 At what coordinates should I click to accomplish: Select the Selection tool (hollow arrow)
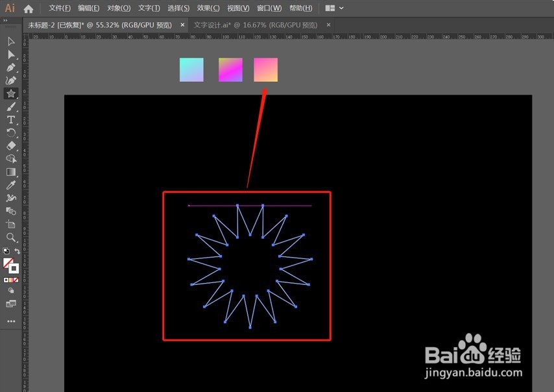11,42
